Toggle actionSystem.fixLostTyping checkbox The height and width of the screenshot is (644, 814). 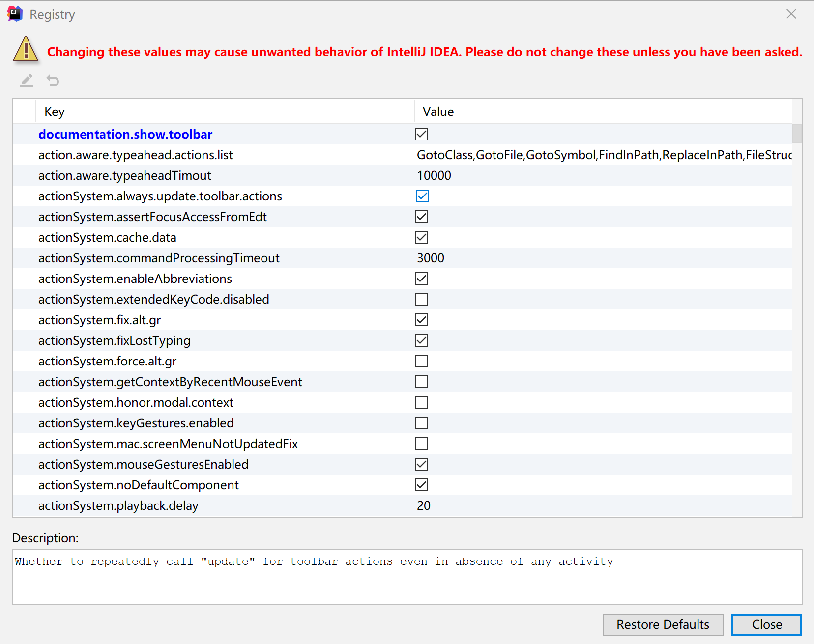tap(421, 340)
